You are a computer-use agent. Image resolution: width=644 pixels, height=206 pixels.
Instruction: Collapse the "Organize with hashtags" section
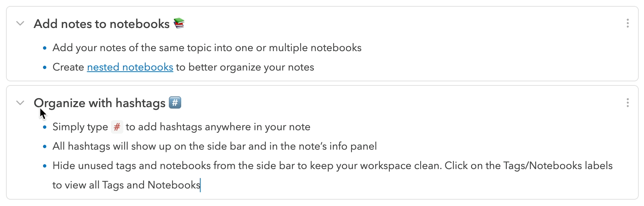click(x=20, y=103)
